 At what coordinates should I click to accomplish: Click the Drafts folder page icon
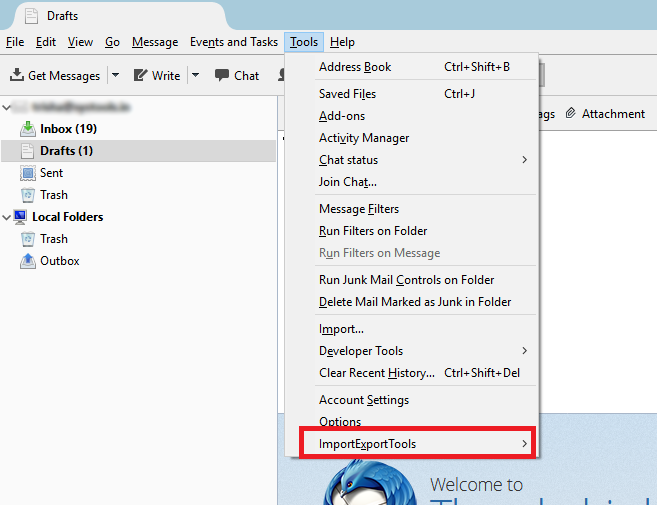click(x=27, y=151)
